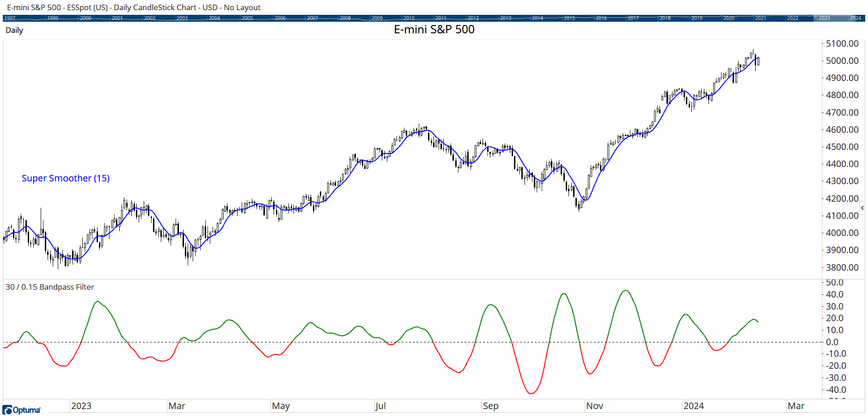This screenshot has width=868, height=416.
Task: Click the 20.0 bandpass scale label
Action: coord(835,318)
